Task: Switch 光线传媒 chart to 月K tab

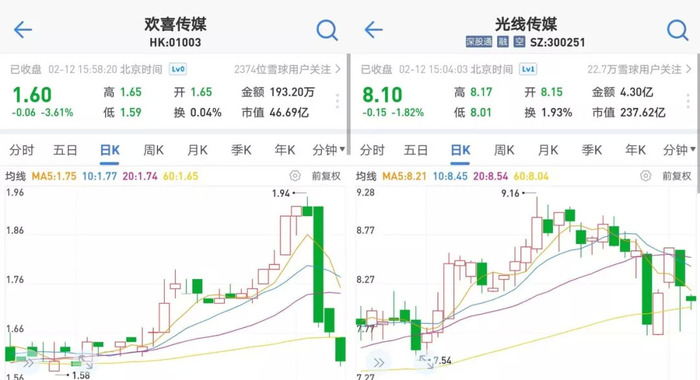Action: (548, 150)
